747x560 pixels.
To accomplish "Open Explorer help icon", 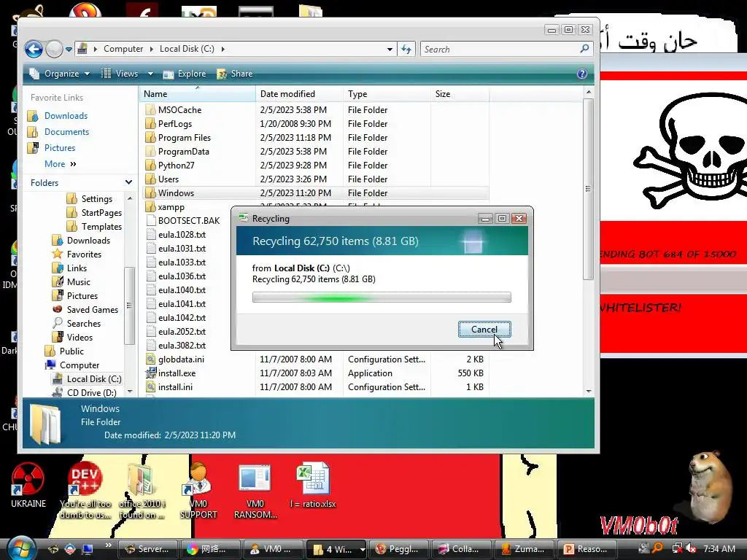I will tap(581, 74).
